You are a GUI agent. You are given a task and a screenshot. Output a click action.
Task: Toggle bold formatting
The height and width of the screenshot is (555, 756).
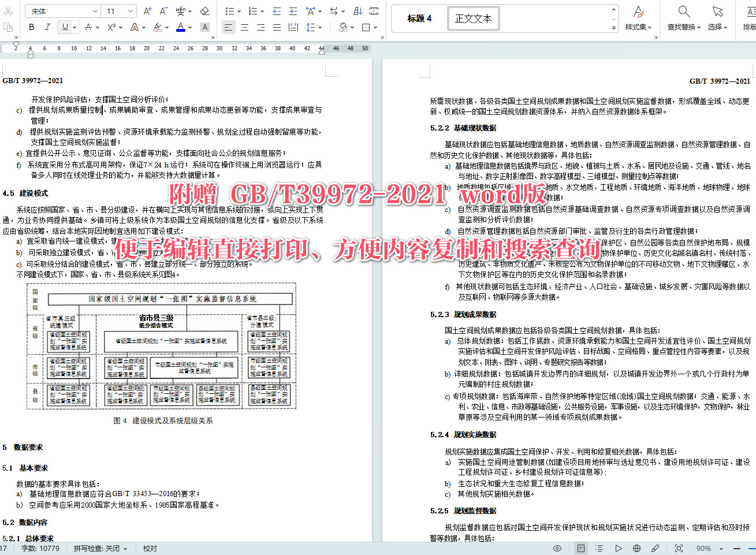[x=31, y=27]
